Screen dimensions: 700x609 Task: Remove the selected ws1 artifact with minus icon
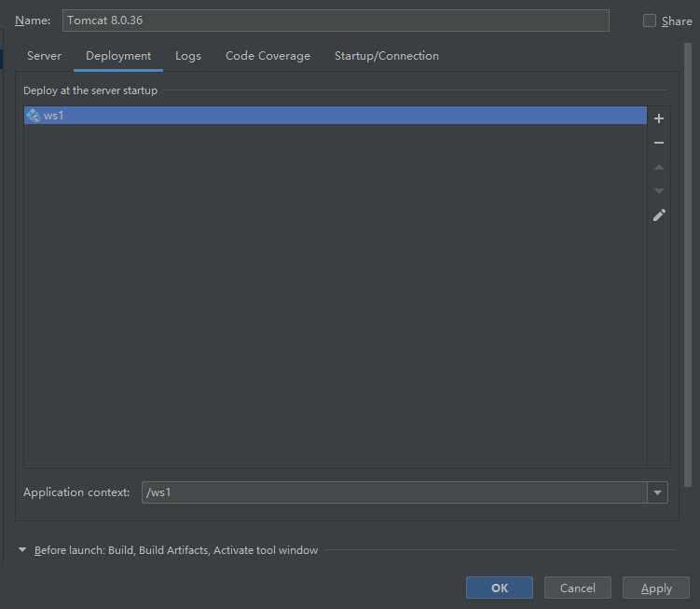click(658, 143)
